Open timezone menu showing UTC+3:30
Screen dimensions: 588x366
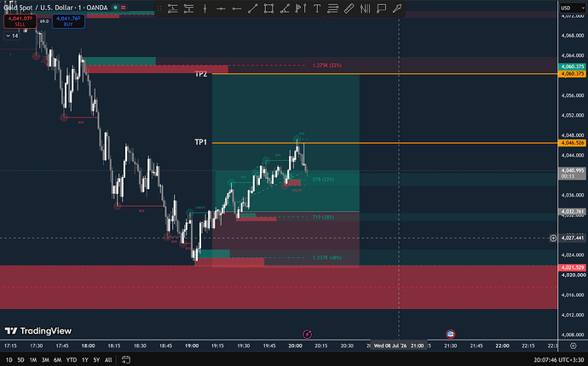(x=559, y=360)
